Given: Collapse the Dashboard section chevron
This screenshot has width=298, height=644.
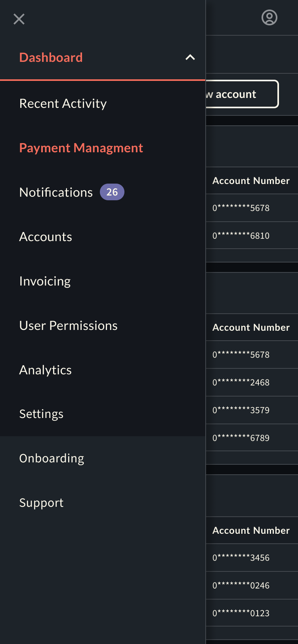Looking at the screenshot, I should (x=190, y=57).
